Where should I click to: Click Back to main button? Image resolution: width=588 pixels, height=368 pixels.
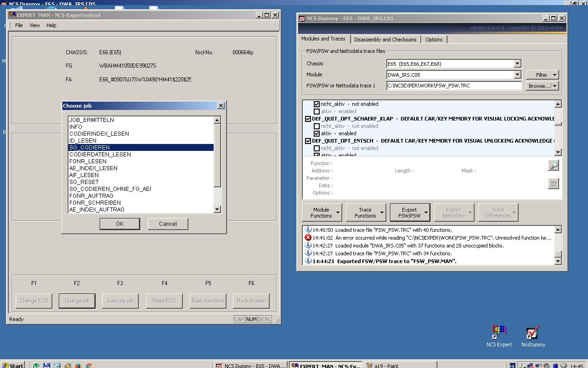[x=251, y=301]
